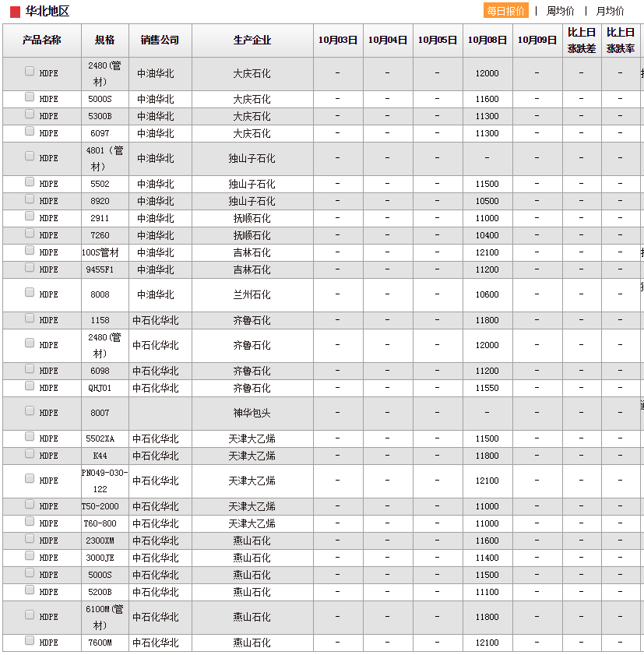Tick checkbox for HDPE 9455F1 row
The width and height of the screenshot is (644, 655).
click(30, 267)
